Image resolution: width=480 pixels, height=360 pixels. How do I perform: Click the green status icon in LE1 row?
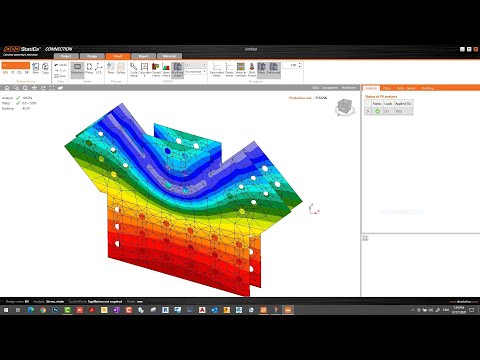click(377, 111)
